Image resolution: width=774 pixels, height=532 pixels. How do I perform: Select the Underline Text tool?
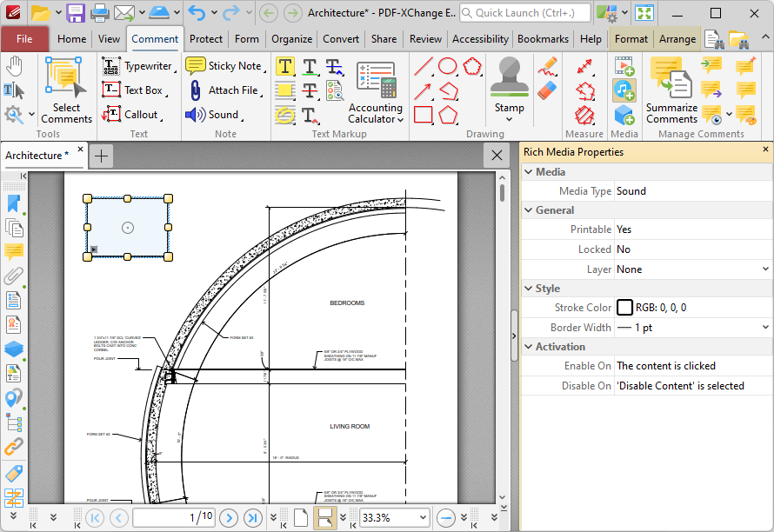click(310, 66)
